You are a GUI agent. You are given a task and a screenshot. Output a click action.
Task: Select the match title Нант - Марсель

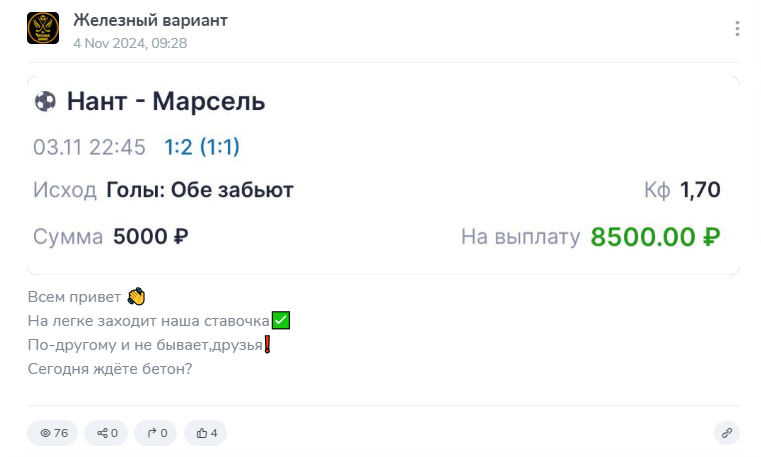[x=166, y=101]
